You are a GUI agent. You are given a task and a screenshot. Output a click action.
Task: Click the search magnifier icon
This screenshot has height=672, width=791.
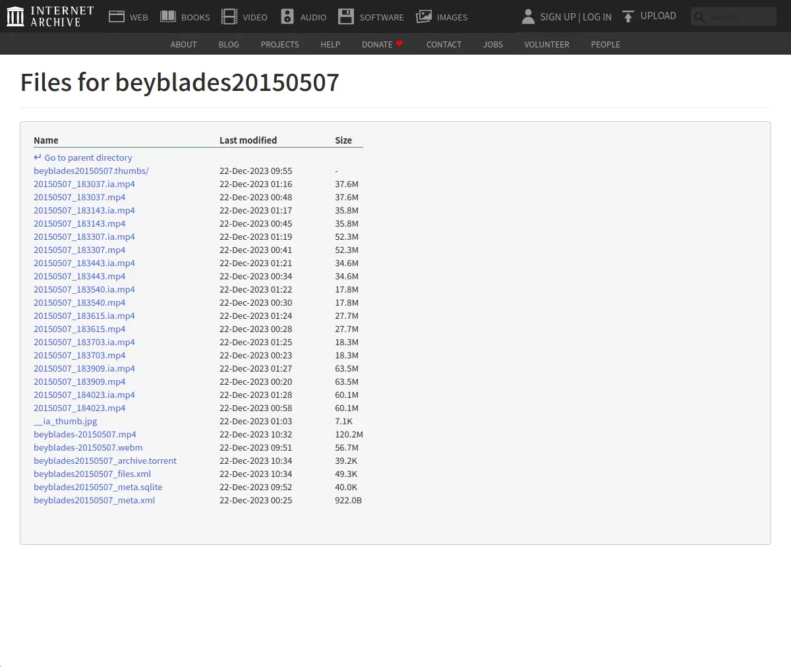(x=700, y=17)
